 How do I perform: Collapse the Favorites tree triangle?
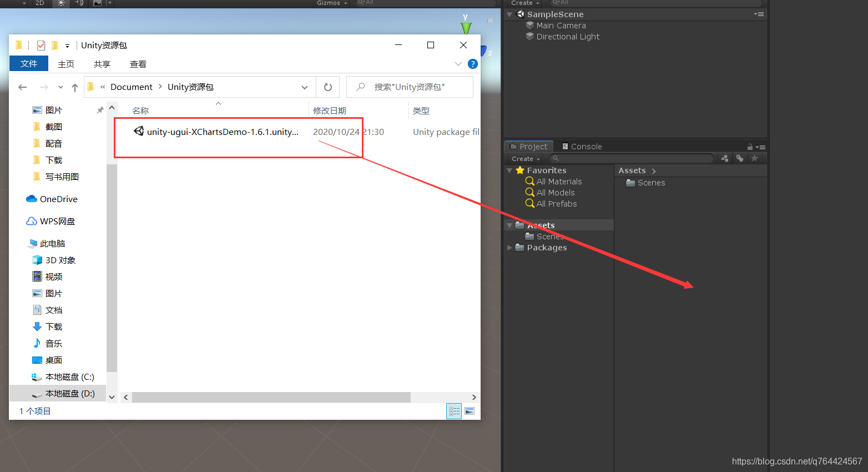coord(509,170)
